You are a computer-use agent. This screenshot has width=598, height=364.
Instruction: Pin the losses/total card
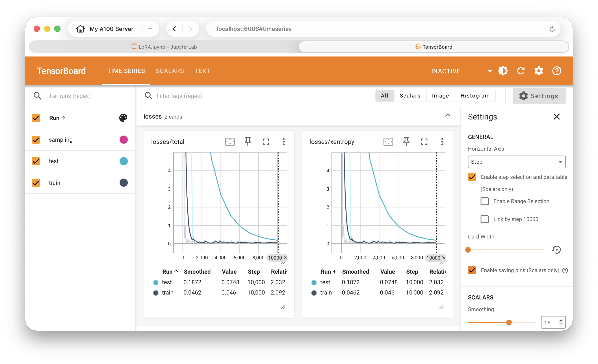coord(248,142)
